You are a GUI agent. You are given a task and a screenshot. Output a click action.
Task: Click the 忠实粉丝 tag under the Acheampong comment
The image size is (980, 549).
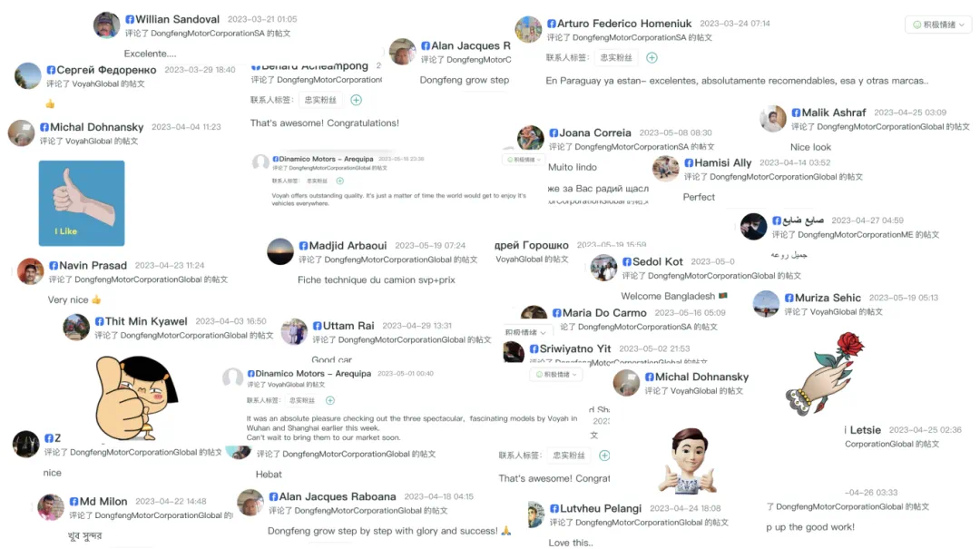(x=320, y=100)
